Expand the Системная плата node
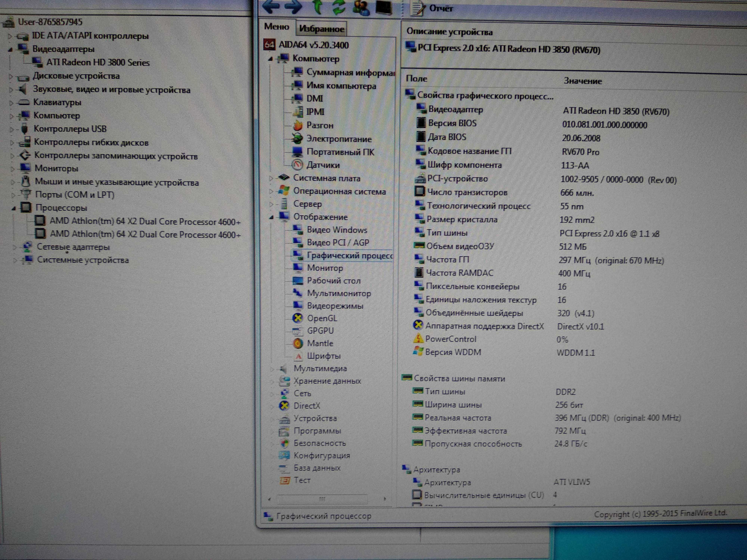This screenshot has height=560, width=747. pyautogui.click(x=271, y=178)
